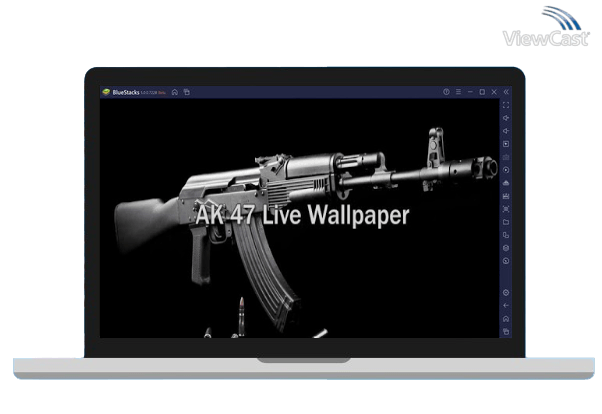This screenshot has width=602, height=414.
Task: Open the media folder sidebar icon
Action: click(x=506, y=222)
